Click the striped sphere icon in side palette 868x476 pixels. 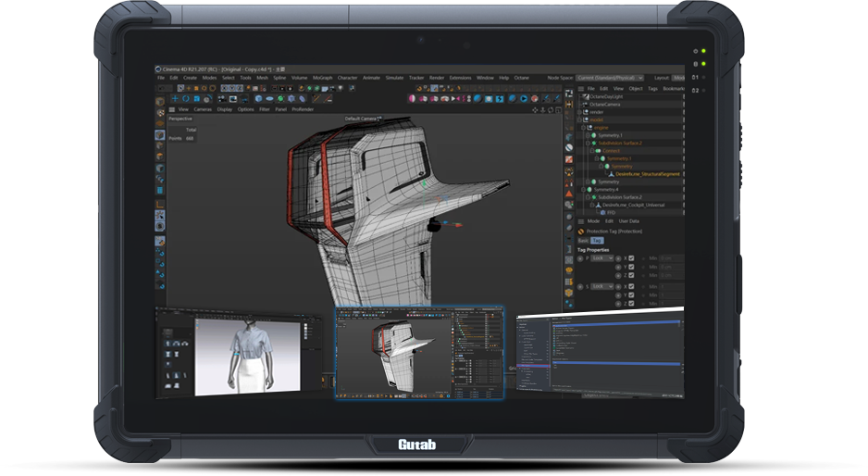[569, 147]
